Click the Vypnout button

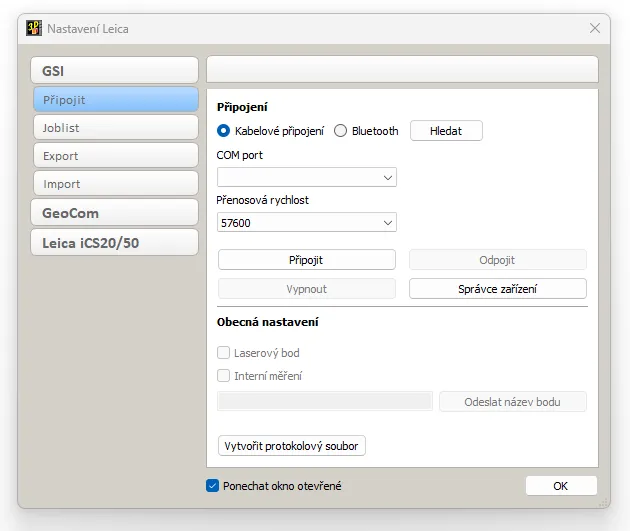point(307,289)
